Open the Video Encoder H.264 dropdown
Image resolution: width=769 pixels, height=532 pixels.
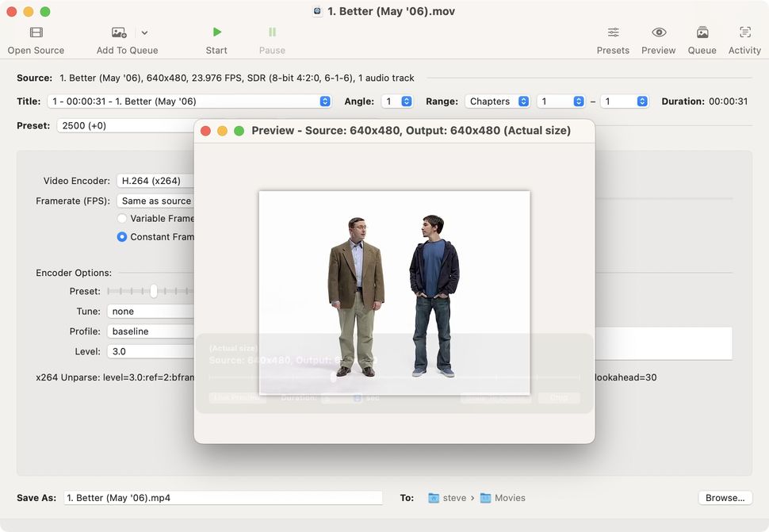155,181
